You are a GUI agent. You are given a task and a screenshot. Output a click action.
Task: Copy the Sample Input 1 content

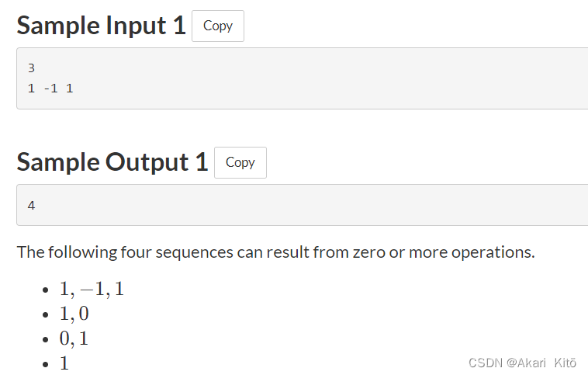point(218,26)
